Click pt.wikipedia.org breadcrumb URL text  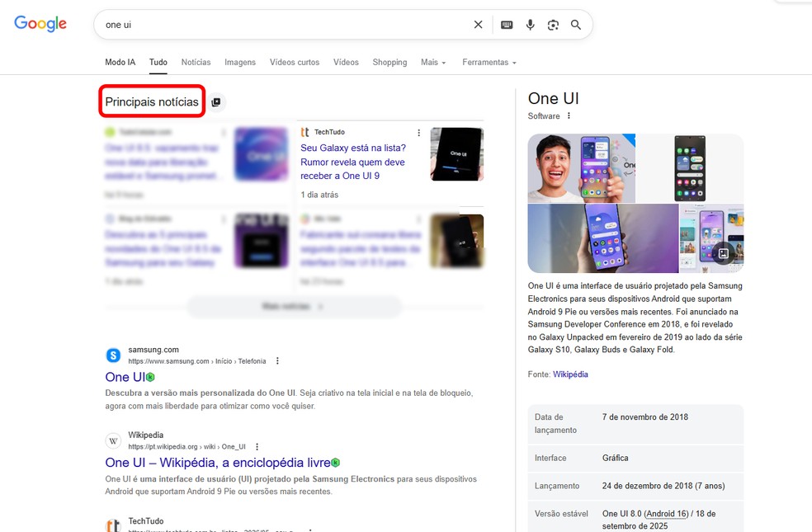[187, 446]
